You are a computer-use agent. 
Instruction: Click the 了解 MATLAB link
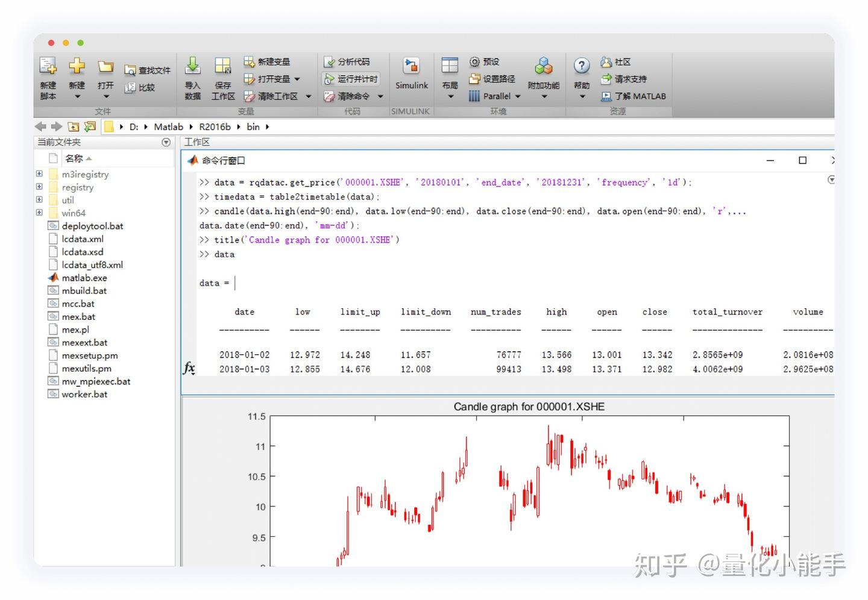(634, 96)
